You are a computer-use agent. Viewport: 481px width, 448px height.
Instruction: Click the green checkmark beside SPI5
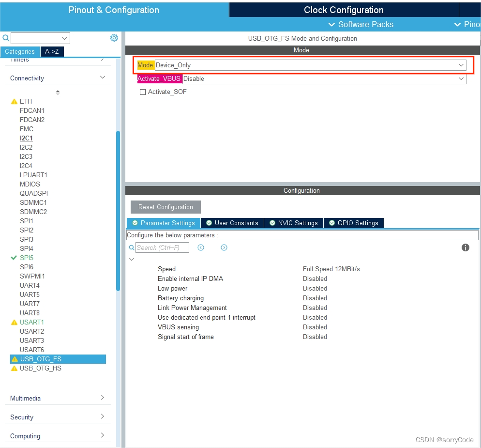click(14, 258)
